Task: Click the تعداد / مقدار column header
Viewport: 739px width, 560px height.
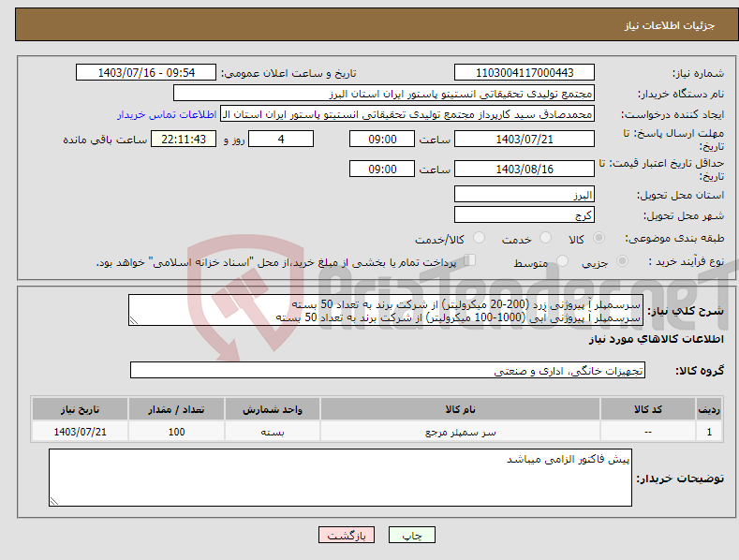Action: (176, 409)
